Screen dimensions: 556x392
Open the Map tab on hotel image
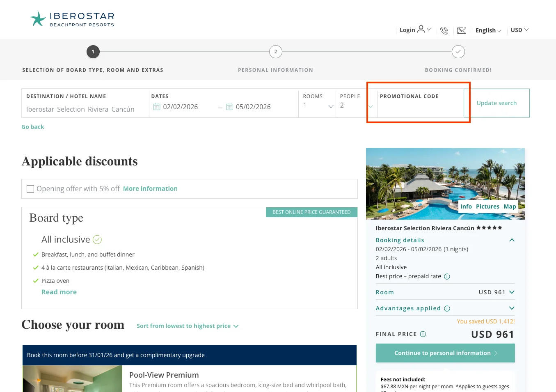(510, 206)
